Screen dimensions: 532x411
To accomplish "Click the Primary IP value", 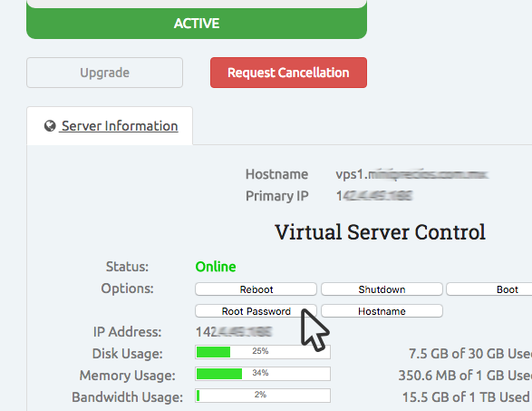I will pyautogui.click(x=374, y=196).
